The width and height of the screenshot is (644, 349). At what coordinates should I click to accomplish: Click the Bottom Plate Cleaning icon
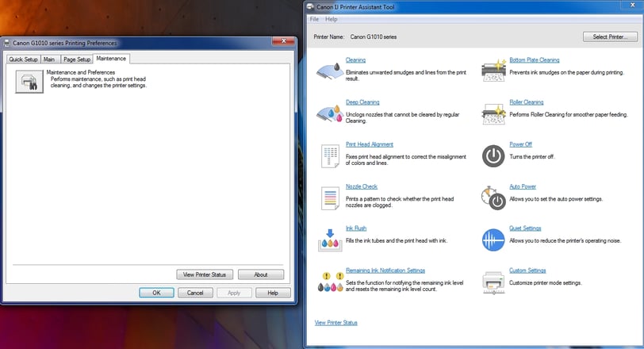493,71
